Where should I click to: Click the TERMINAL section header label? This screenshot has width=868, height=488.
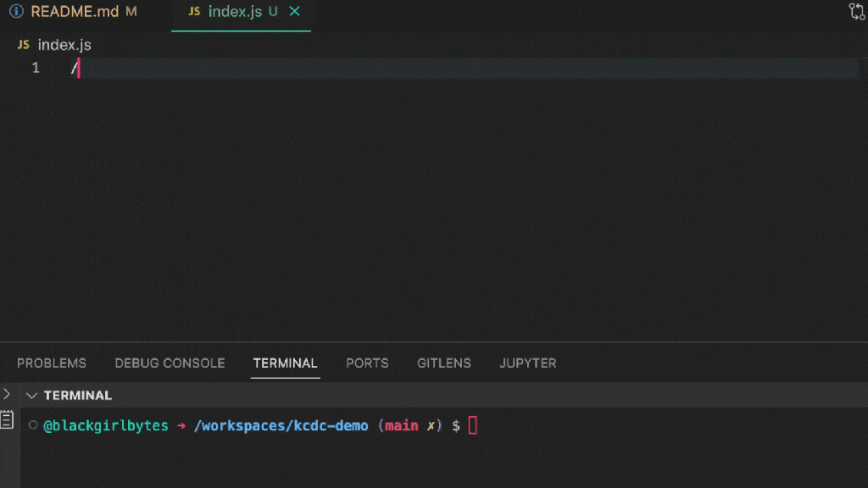pos(78,396)
